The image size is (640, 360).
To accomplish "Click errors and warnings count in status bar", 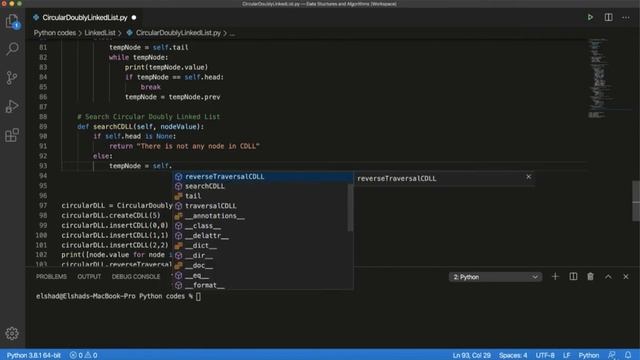I will (x=83, y=355).
